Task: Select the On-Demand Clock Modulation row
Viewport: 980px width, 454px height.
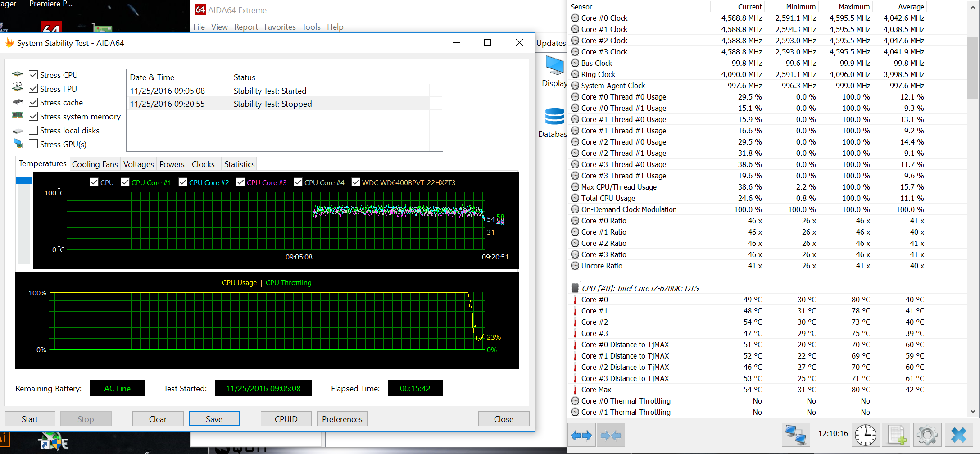Action: point(748,209)
